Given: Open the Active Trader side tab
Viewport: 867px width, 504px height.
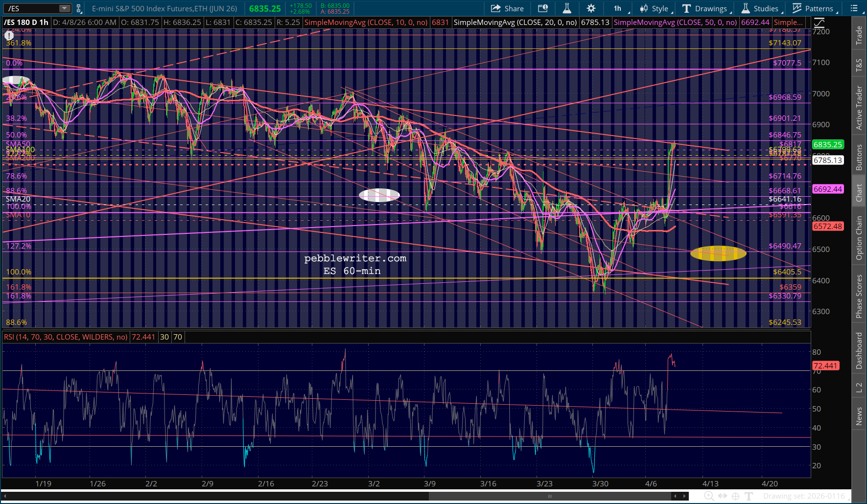Looking at the screenshot, I should tap(859, 108).
